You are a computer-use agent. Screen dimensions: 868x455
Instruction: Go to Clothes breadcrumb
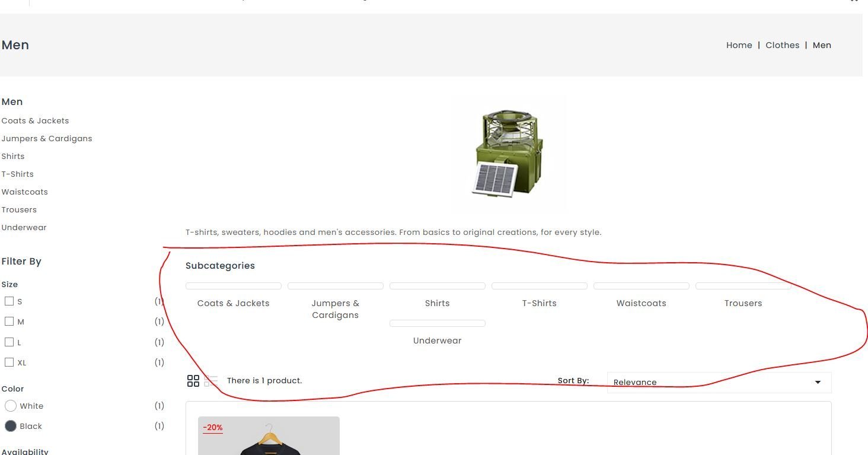(782, 45)
